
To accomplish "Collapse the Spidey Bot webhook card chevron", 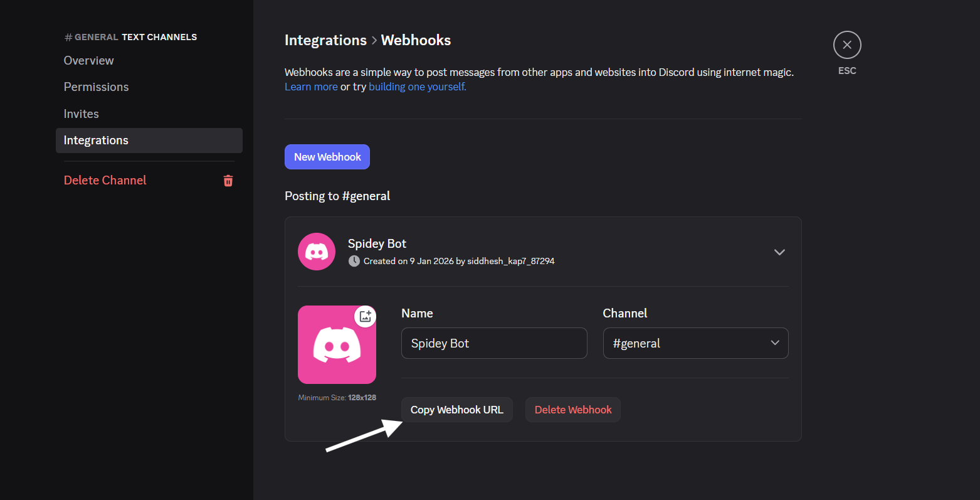I will point(779,252).
